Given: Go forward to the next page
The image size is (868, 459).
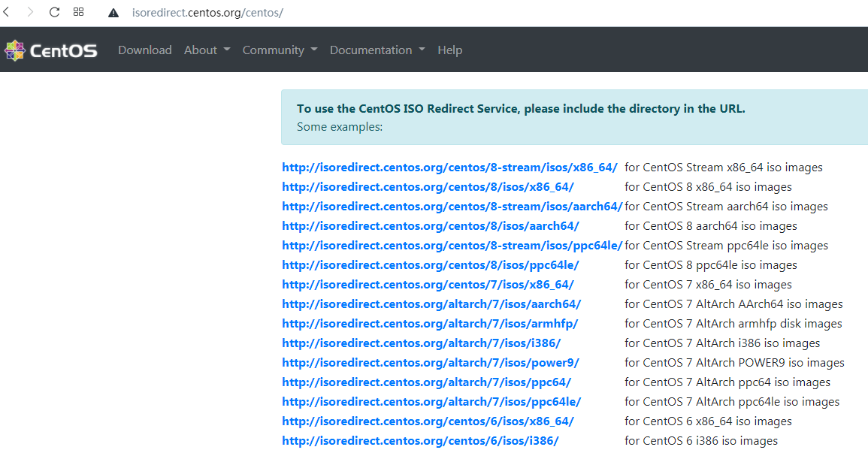Looking at the screenshot, I should tap(30, 12).
